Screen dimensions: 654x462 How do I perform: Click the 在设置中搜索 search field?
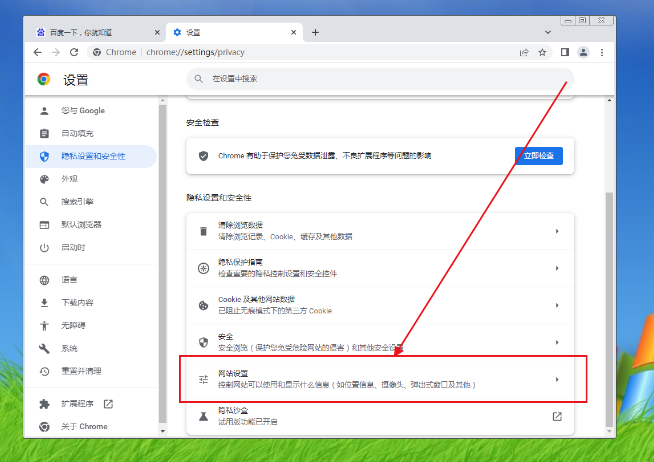point(380,79)
